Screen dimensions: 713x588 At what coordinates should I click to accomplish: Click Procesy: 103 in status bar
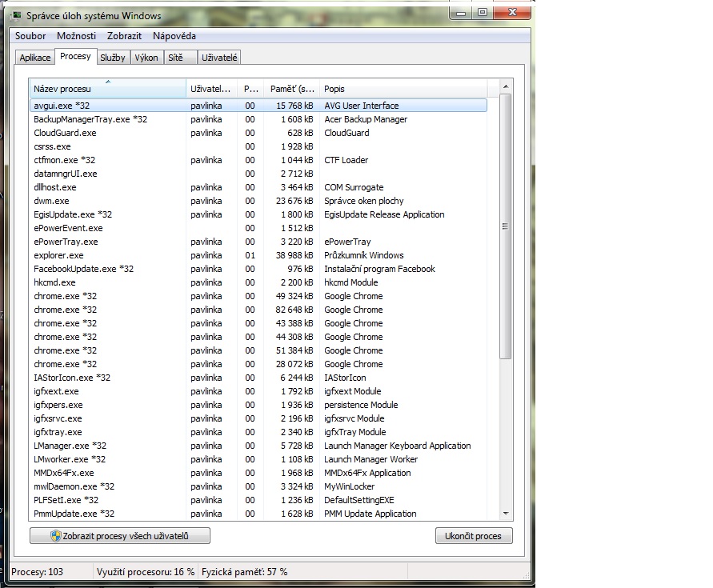[38, 572]
